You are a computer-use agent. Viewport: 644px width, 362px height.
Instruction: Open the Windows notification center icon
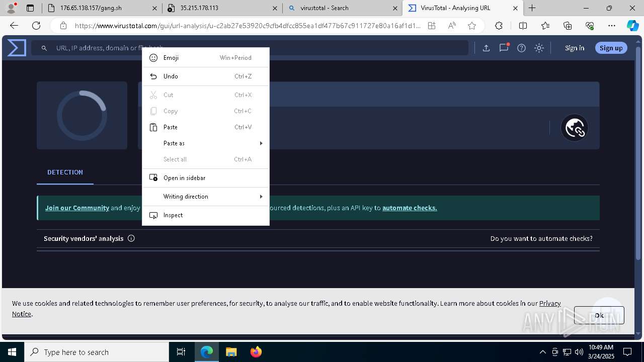[627, 352]
